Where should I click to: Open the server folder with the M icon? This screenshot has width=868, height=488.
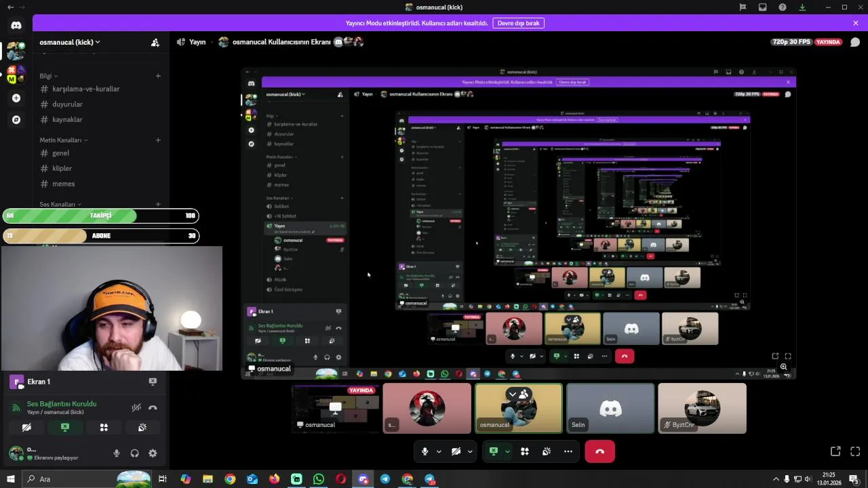pos(16,74)
